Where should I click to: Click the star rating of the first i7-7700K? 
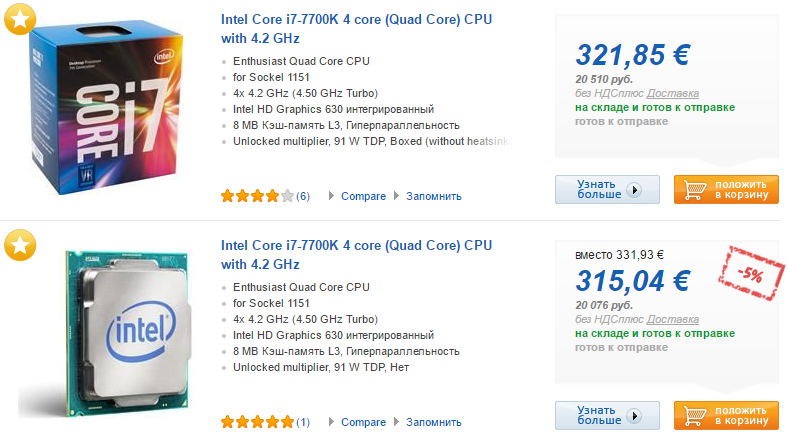coord(257,196)
